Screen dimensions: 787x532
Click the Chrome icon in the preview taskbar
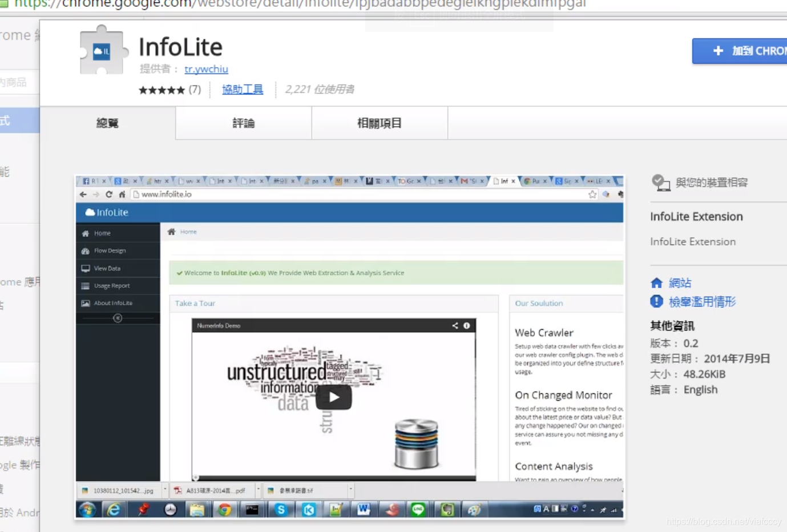(225, 510)
